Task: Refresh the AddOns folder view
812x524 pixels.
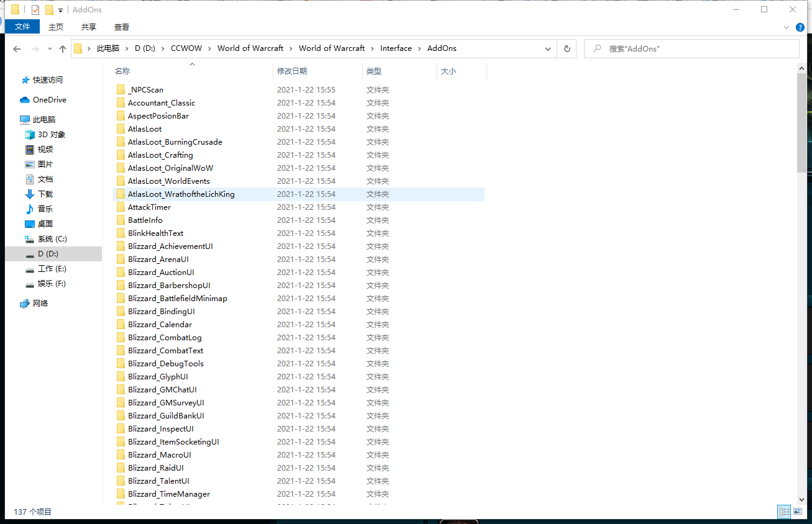Action: pos(567,48)
